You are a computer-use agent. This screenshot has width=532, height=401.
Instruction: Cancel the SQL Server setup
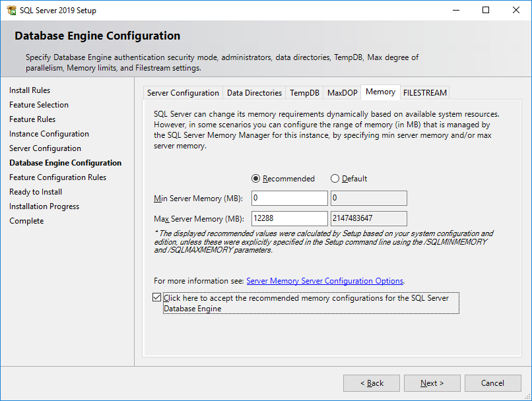coord(492,383)
